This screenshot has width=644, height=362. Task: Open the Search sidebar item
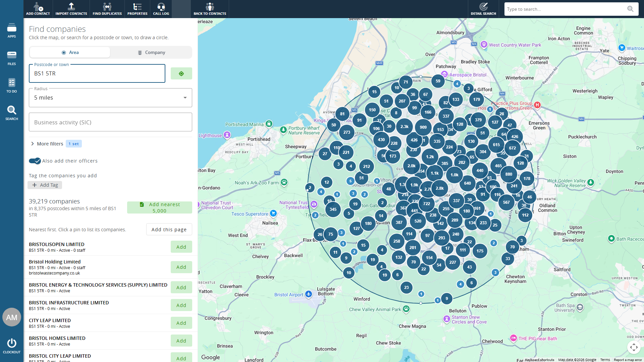click(12, 113)
